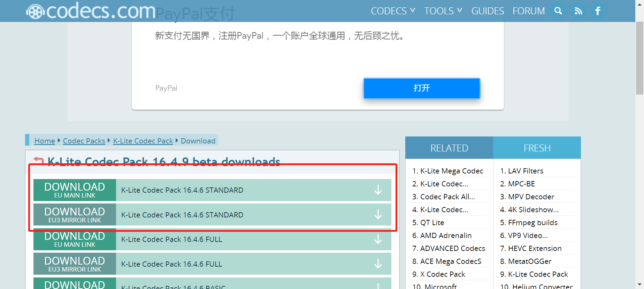The image size is (644, 289).
Task: Switch to the RELATED tab
Action: click(x=449, y=148)
